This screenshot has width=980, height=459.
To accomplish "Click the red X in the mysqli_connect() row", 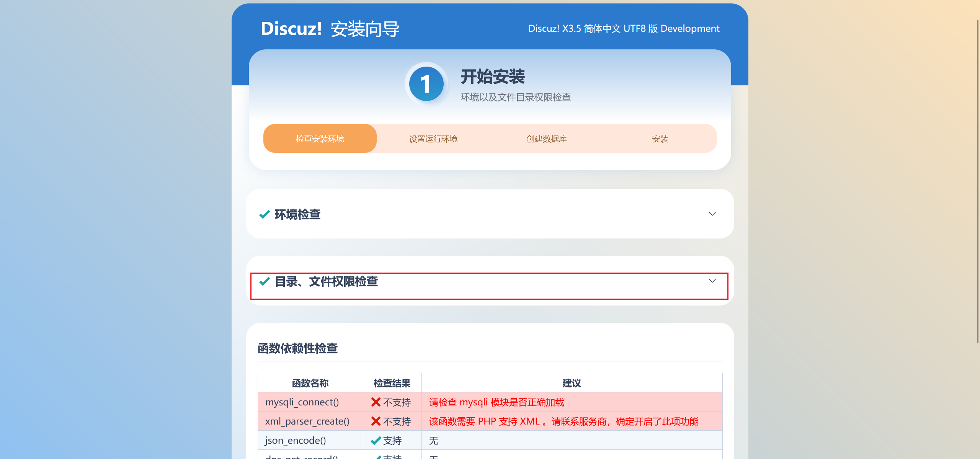I will (x=376, y=402).
